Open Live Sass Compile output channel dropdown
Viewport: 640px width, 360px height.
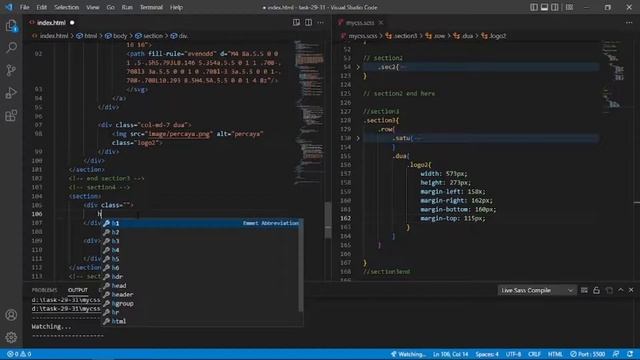click(537, 290)
